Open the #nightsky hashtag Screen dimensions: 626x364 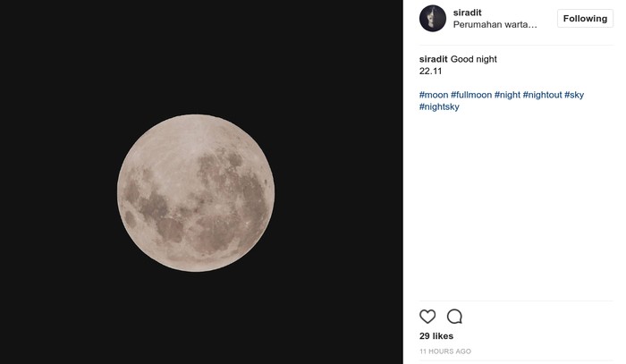coord(439,107)
